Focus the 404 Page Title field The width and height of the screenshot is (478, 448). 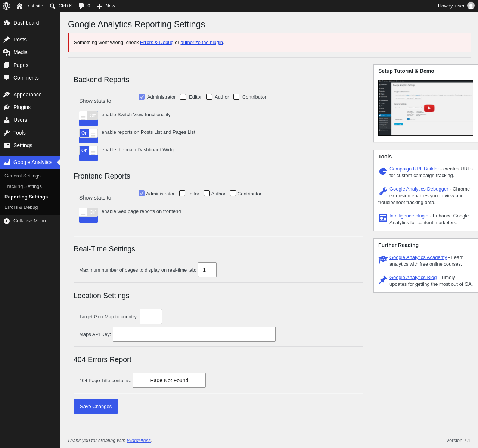click(169, 380)
